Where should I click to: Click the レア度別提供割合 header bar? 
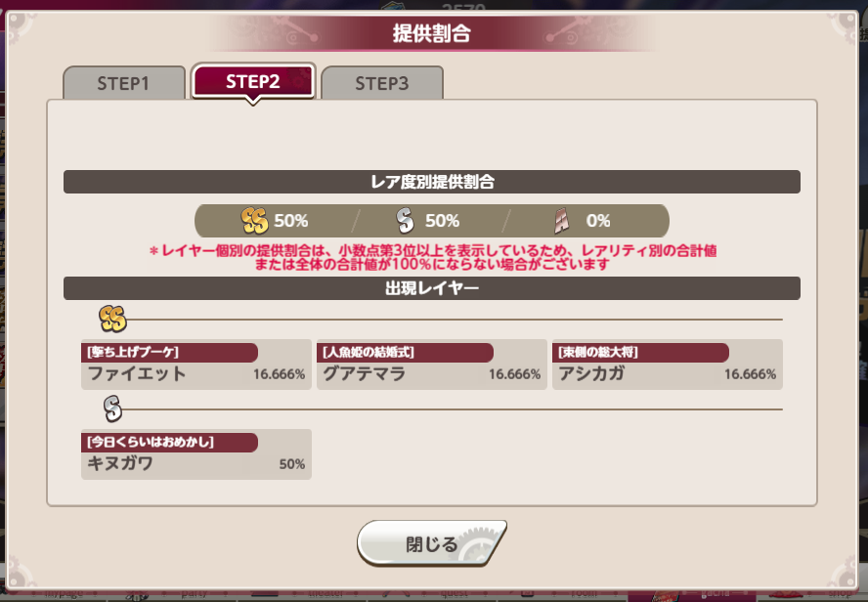point(432,182)
